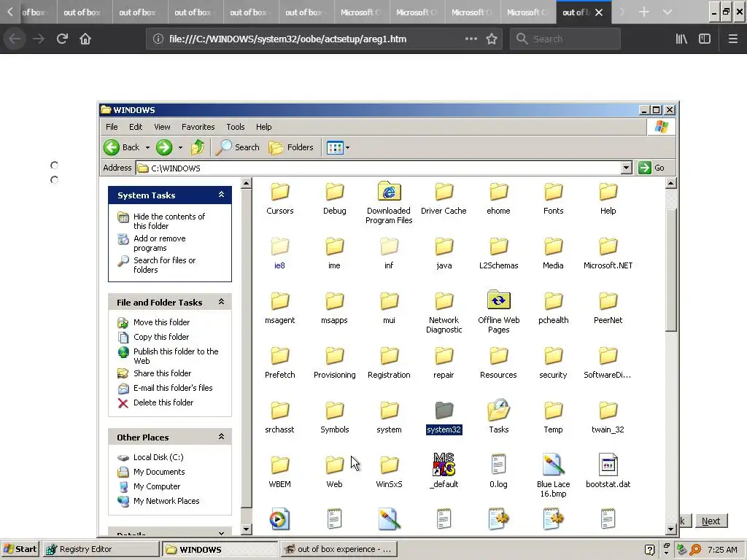This screenshot has height=560, width=747.
Task: Open the Debug folder
Action: 334,199
